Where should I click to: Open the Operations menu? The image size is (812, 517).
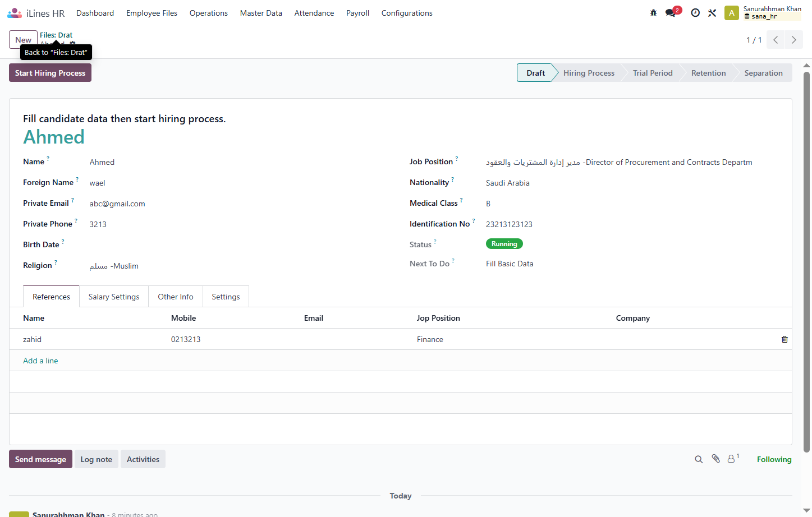209,13
